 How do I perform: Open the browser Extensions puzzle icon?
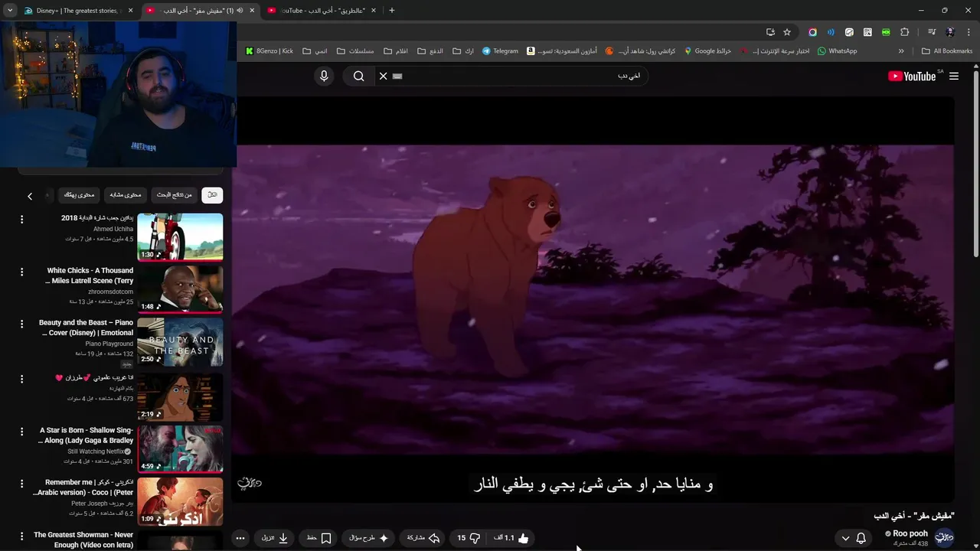(905, 32)
